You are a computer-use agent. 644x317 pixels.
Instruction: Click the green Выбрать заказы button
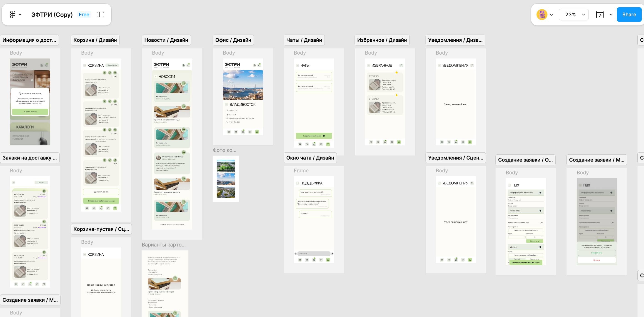[30, 112]
